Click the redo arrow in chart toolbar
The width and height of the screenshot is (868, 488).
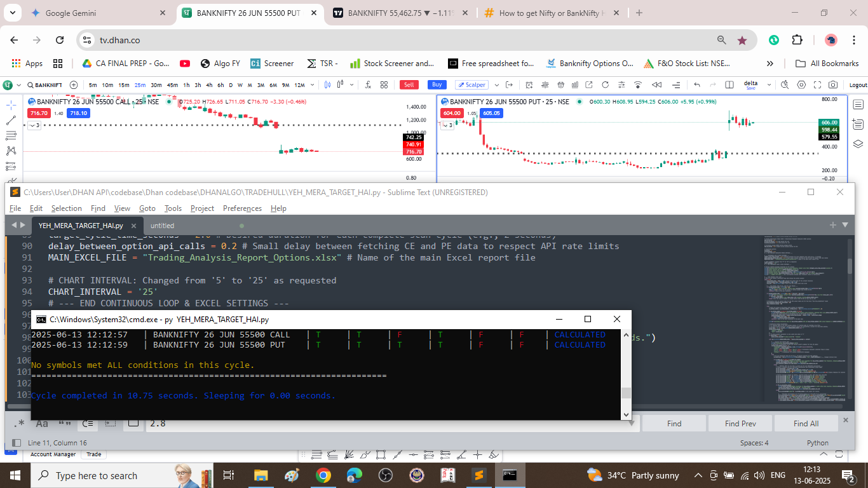pos(713,85)
